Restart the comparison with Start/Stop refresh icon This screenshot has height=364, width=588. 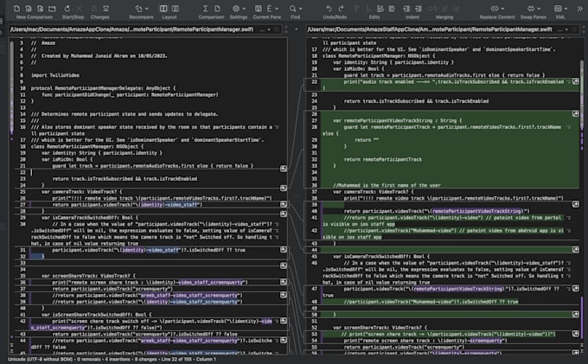click(x=67, y=9)
